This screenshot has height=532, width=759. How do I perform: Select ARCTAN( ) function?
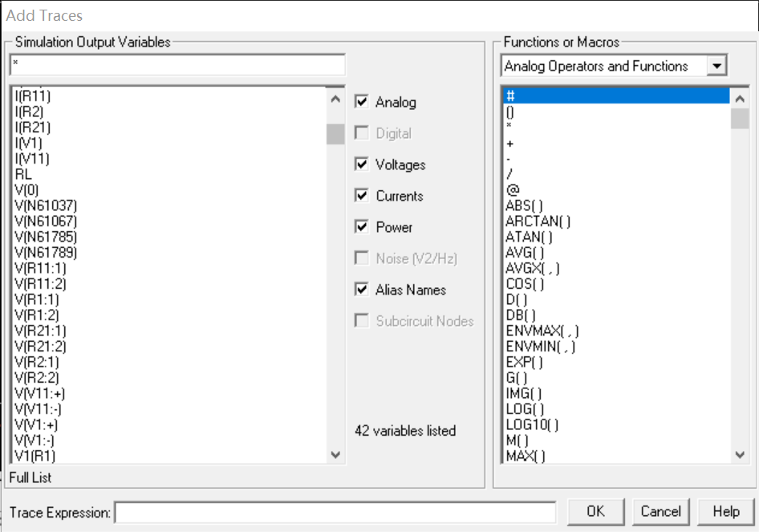[538, 221]
